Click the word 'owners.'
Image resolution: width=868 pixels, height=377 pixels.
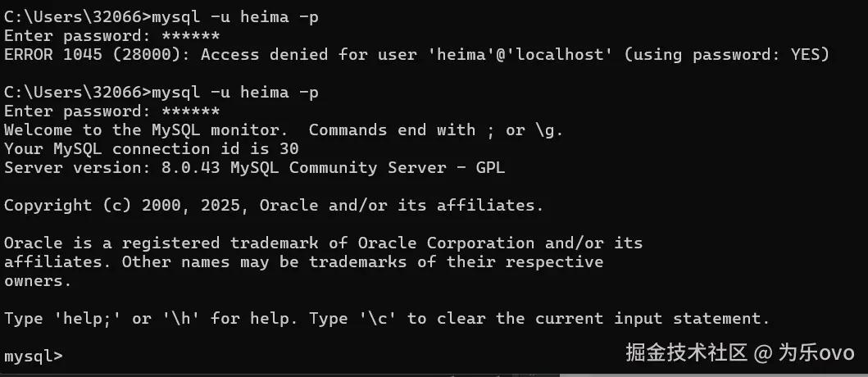pyautogui.click(x=38, y=281)
